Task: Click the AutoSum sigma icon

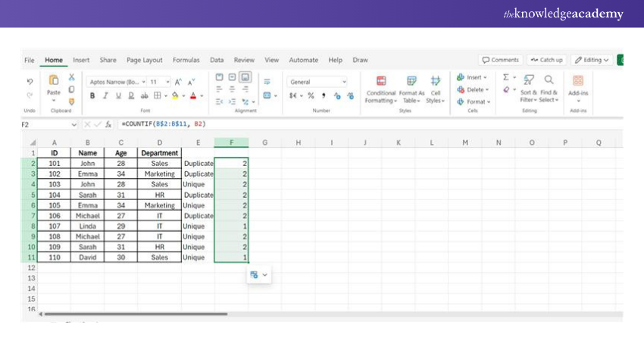Action: [507, 77]
